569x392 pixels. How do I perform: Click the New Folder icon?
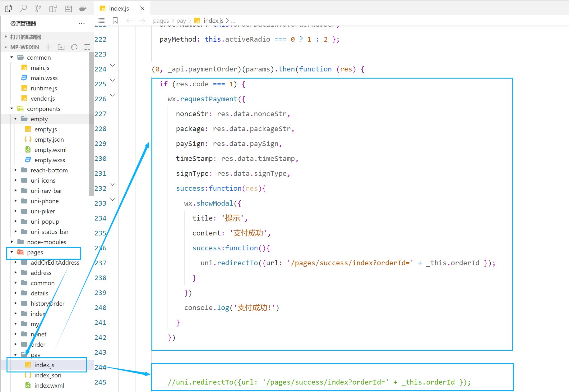coord(61,47)
